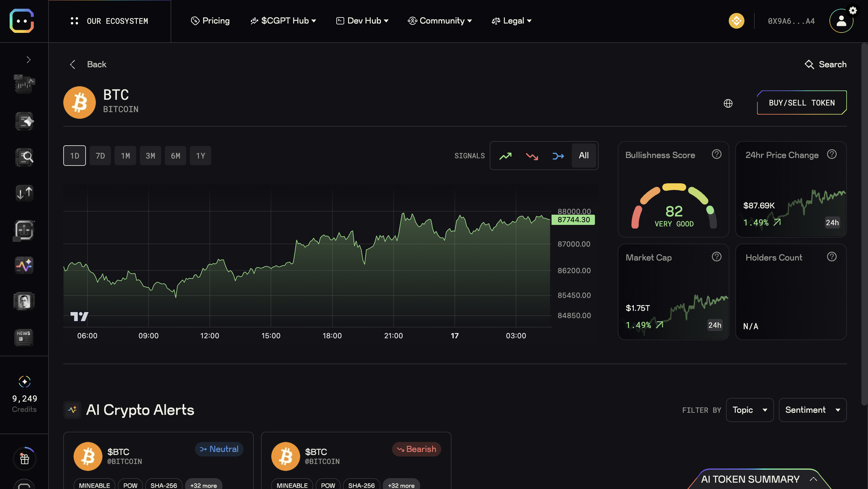The width and height of the screenshot is (868, 489).
Task: Select the All signals filter
Action: coord(583,155)
